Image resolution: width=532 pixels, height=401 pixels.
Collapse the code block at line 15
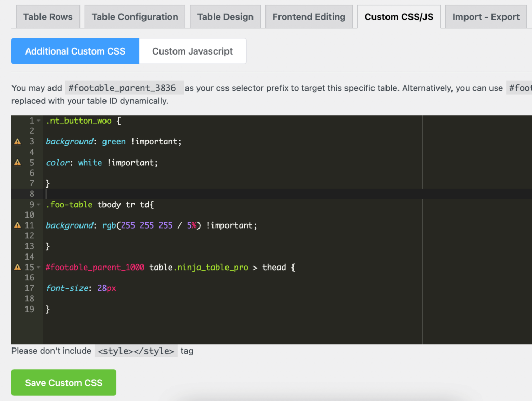(x=38, y=268)
